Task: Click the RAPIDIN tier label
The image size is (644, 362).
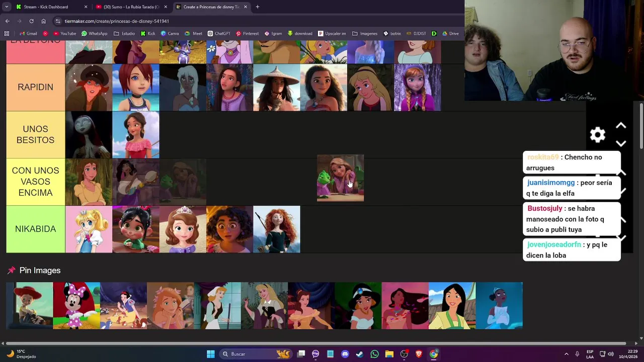Action: (x=35, y=87)
